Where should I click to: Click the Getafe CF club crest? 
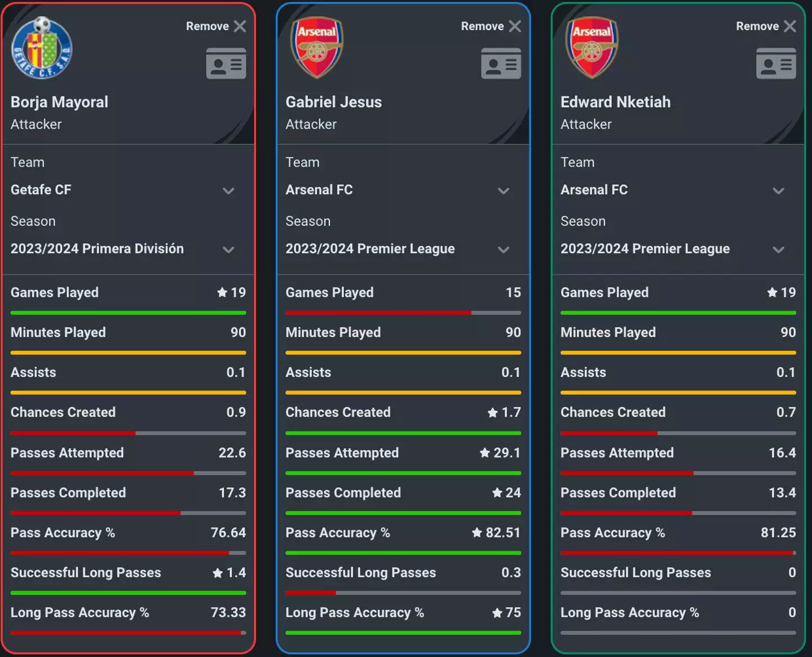click(x=42, y=48)
